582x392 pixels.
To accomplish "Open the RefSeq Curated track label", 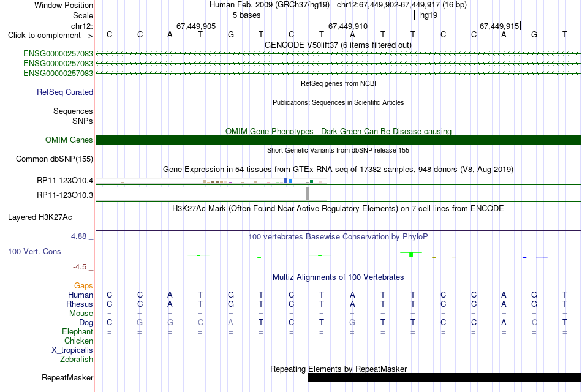I will click(x=65, y=92).
